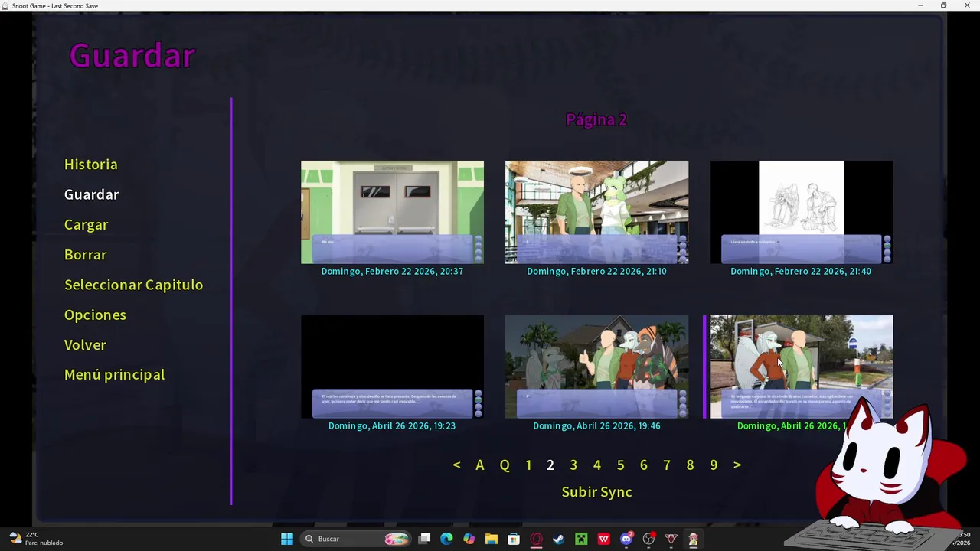
Task: Open quick-save page Q
Action: pos(505,465)
